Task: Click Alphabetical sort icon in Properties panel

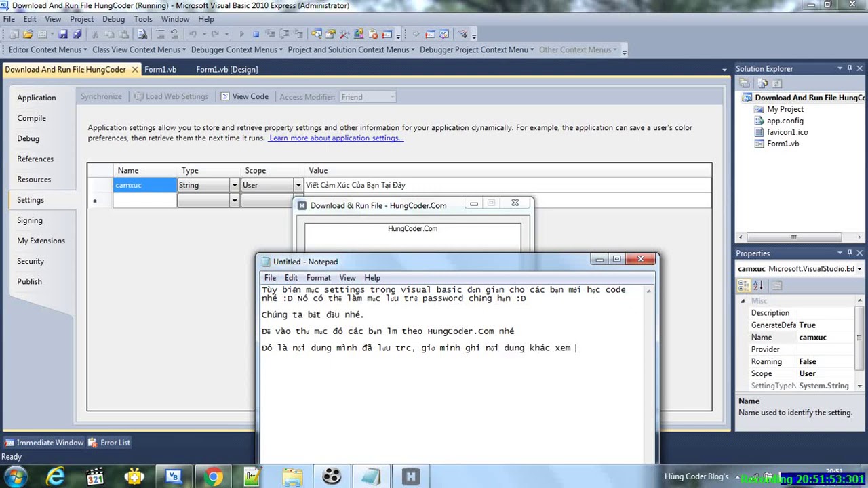Action: (758, 285)
